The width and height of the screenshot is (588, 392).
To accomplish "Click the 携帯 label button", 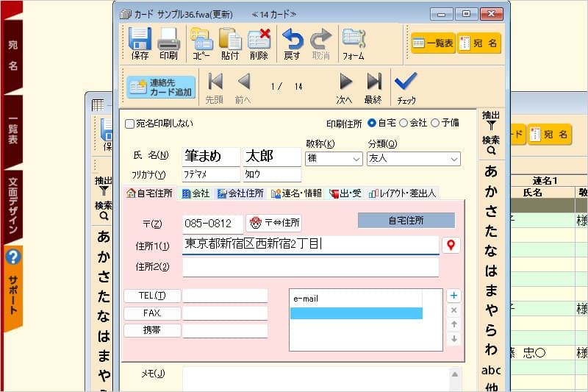I will [152, 330].
